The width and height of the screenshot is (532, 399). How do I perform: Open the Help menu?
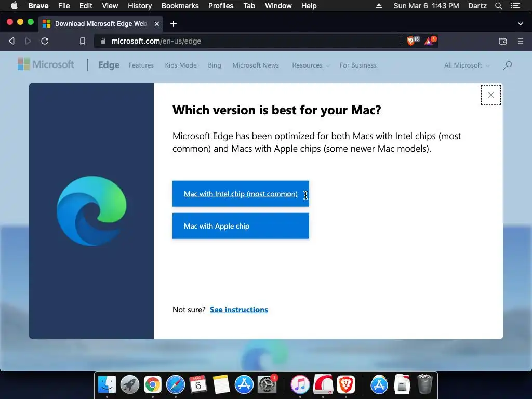click(309, 6)
